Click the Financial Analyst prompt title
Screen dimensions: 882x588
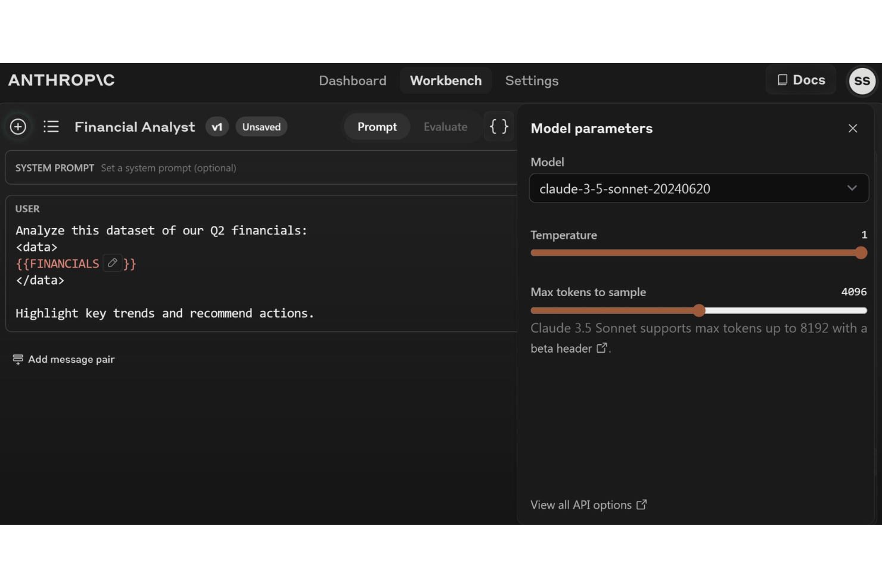(135, 127)
